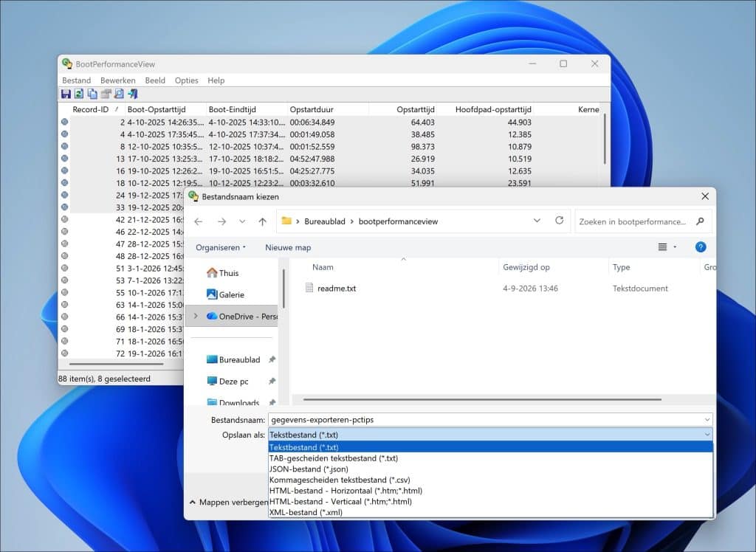
Task: Choose XML-bestand (*.xml) format
Action: [490, 512]
